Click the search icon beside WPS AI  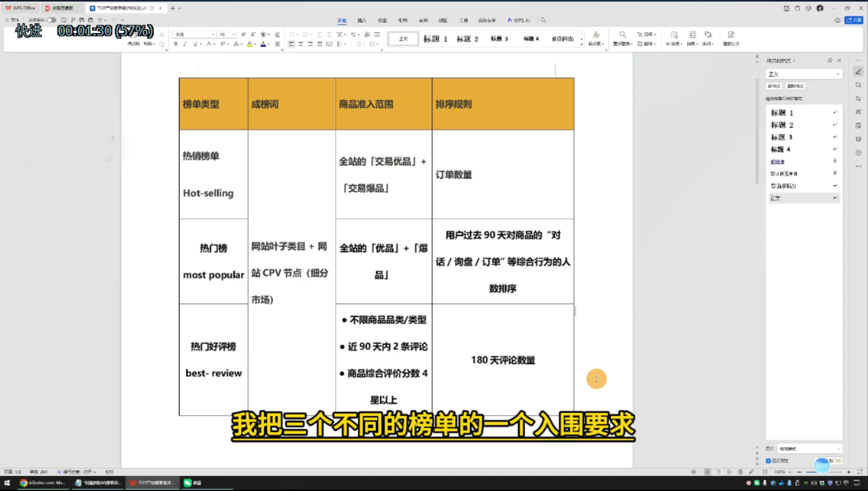[x=543, y=21]
